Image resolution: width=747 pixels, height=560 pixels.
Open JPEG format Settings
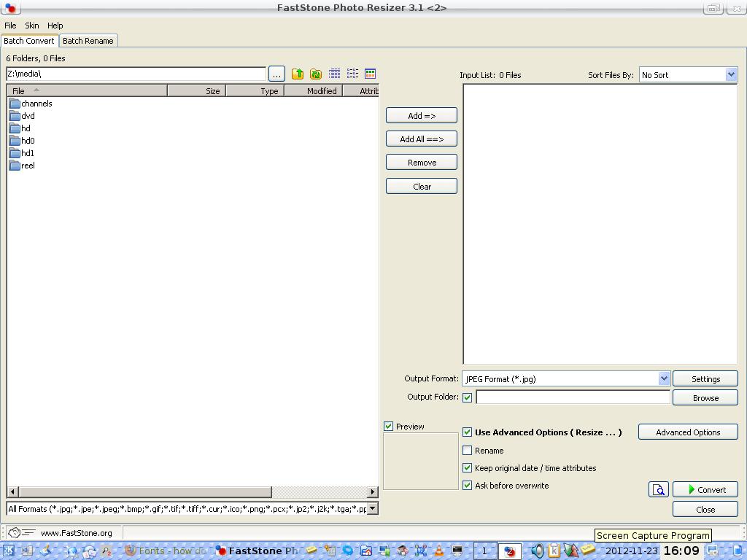point(705,379)
